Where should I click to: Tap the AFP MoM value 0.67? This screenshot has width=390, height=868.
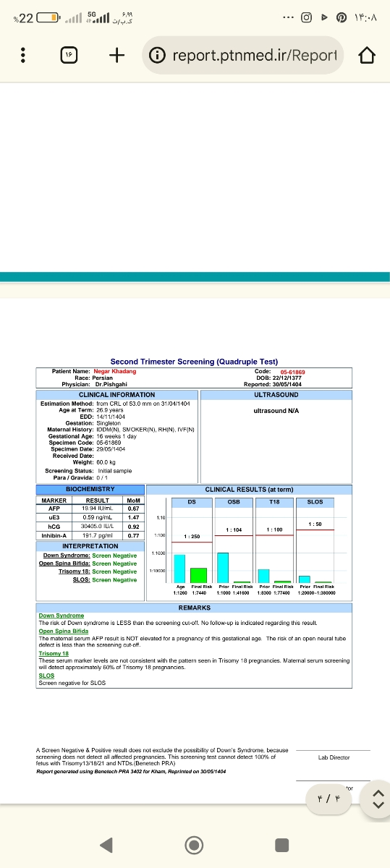click(x=133, y=509)
